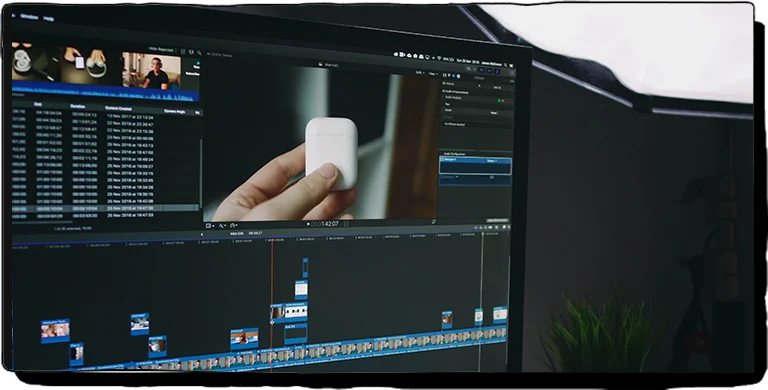Select row created 25 Nov 2018 at 18:43:13
This screenshot has width=768, height=390.
tap(106, 145)
